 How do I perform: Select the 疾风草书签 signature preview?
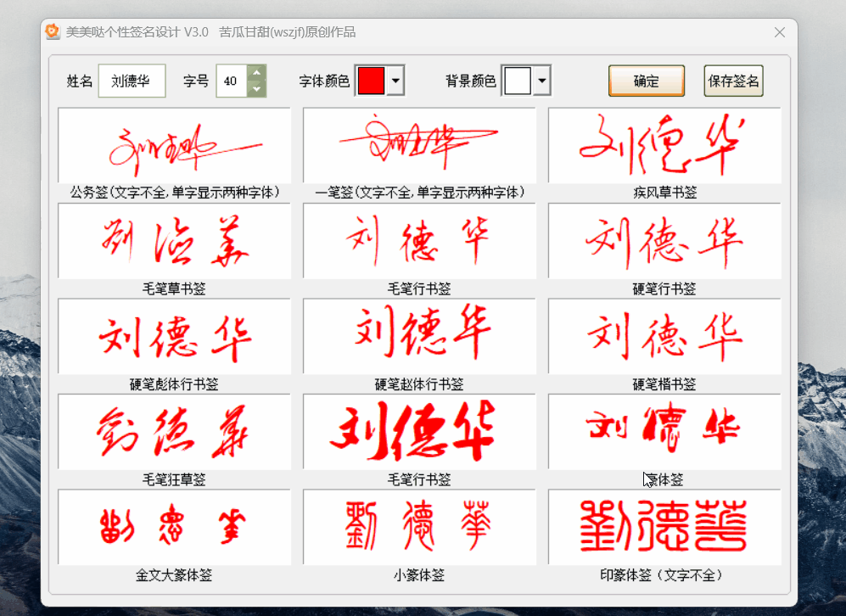click(664, 146)
